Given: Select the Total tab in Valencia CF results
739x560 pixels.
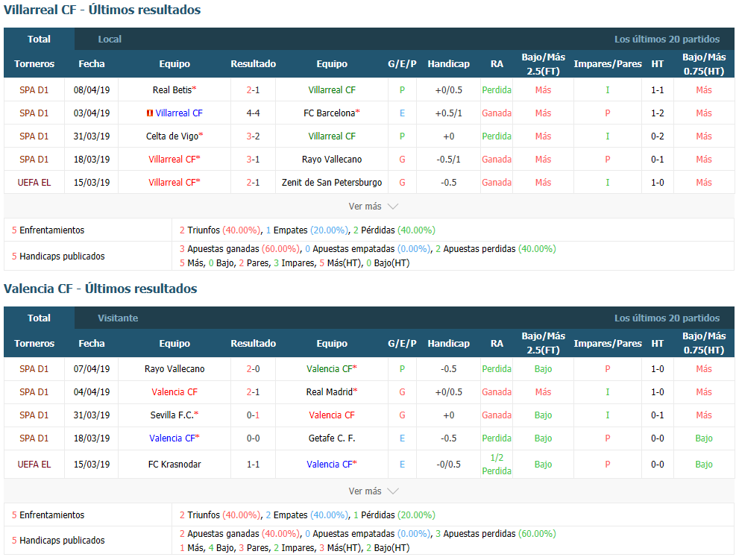Looking at the screenshot, I should coord(39,318).
